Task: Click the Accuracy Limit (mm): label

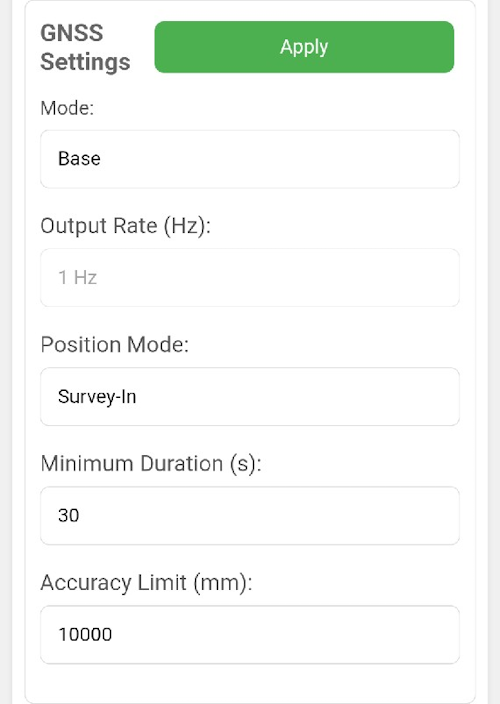Action: [x=146, y=583]
